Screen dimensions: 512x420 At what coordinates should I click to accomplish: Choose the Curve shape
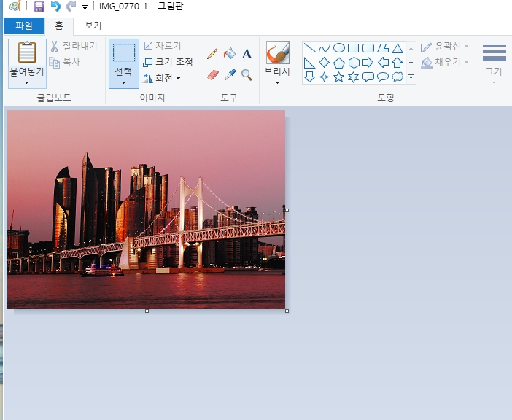pyautogui.click(x=325, y=48)
